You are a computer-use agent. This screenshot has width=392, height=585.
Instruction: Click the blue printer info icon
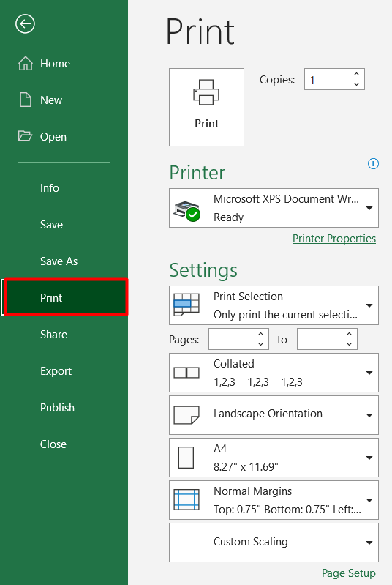click(373, 163)
